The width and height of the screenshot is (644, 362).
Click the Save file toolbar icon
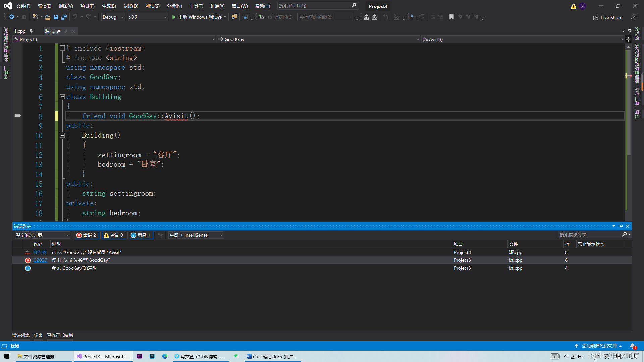(x=56, y=17)
